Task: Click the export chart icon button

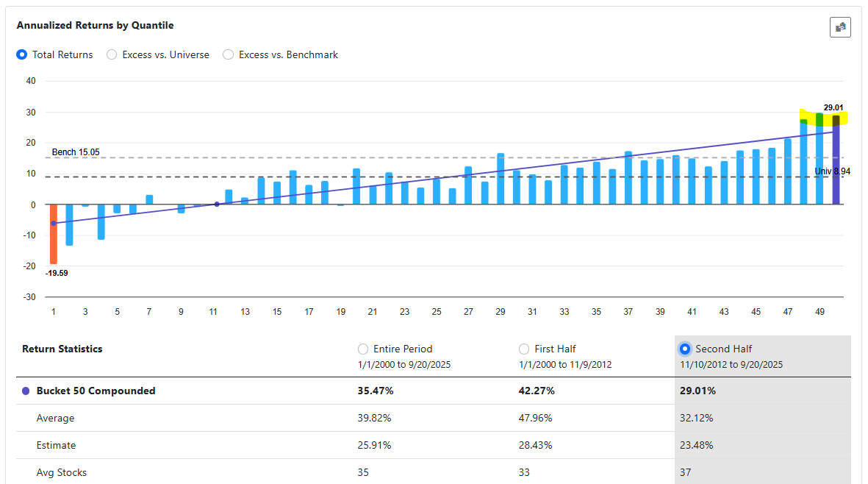Action: (840, 27)
